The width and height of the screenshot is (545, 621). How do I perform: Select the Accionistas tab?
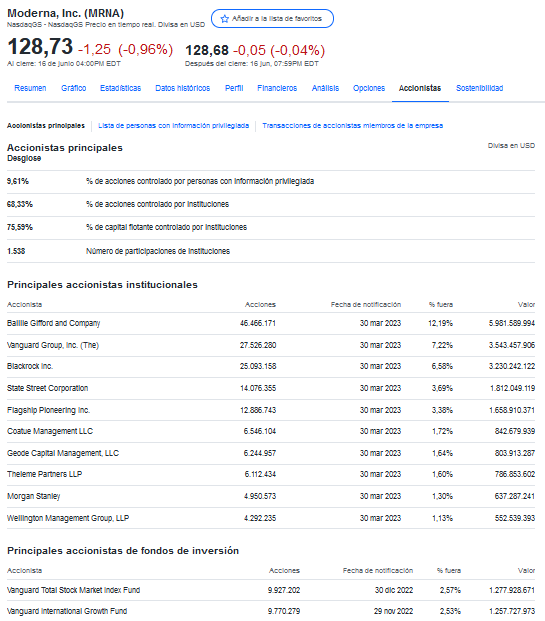[420, 88]
